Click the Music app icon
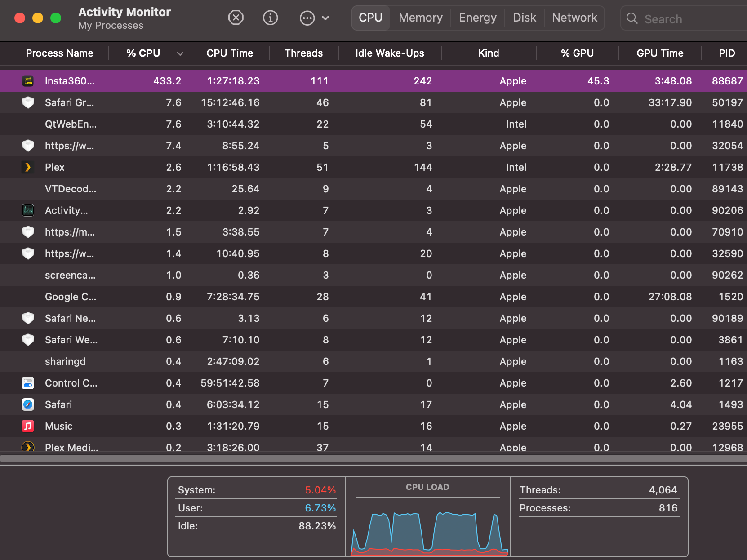 28,426
